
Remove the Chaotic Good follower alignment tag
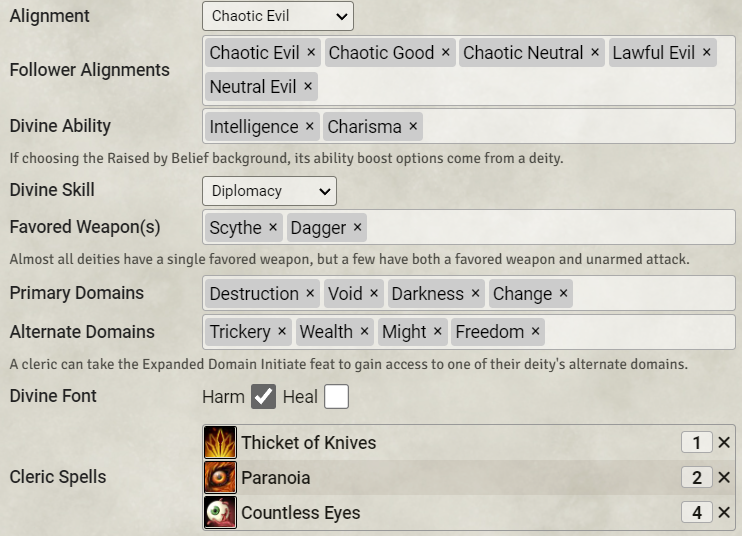tap(446, 52)
